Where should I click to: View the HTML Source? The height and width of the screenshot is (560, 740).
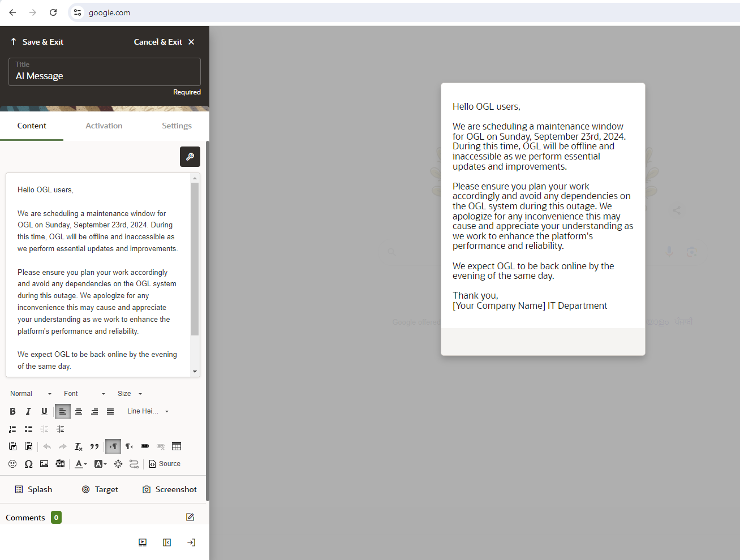(165, 464)
